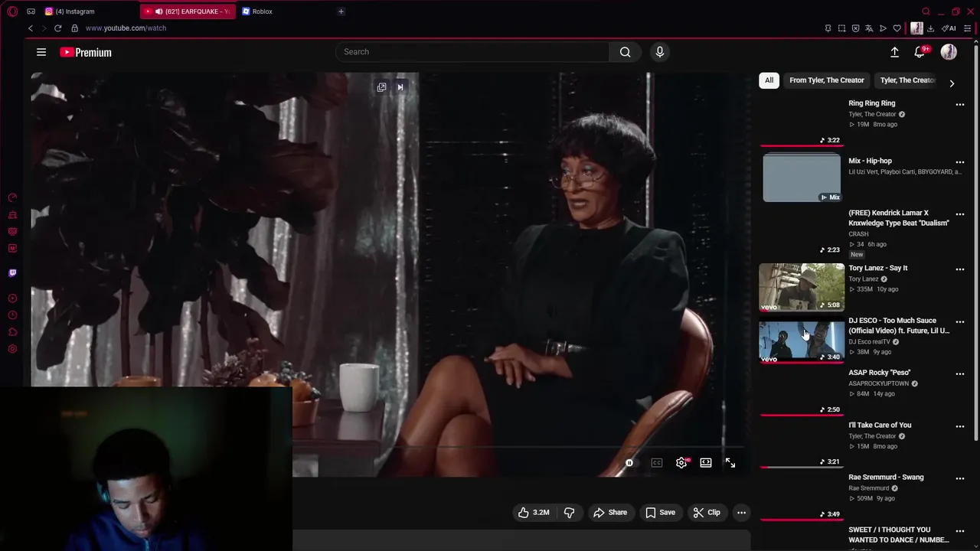Screen dimensions: 980x551
Task: Open the Mix - Hip-hop thumbnail
Action: (802, 178)
